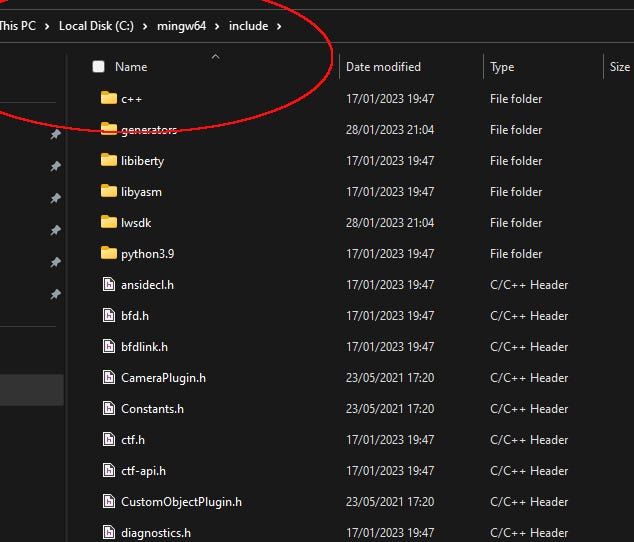Open the libyasm folder icon
Image resolution: width=634 pixels, height=542 pixels.
click(x=109, y=191)
